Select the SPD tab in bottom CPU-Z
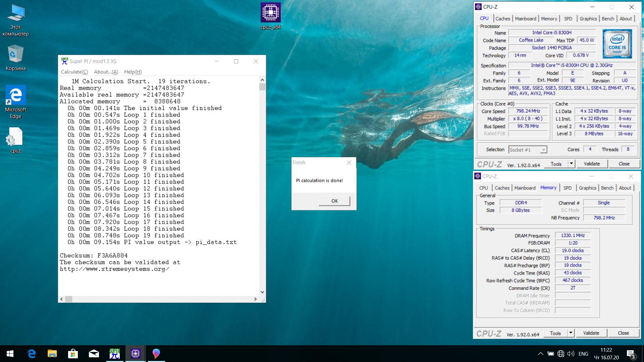 pyautogui.click(x=567, y=188)
